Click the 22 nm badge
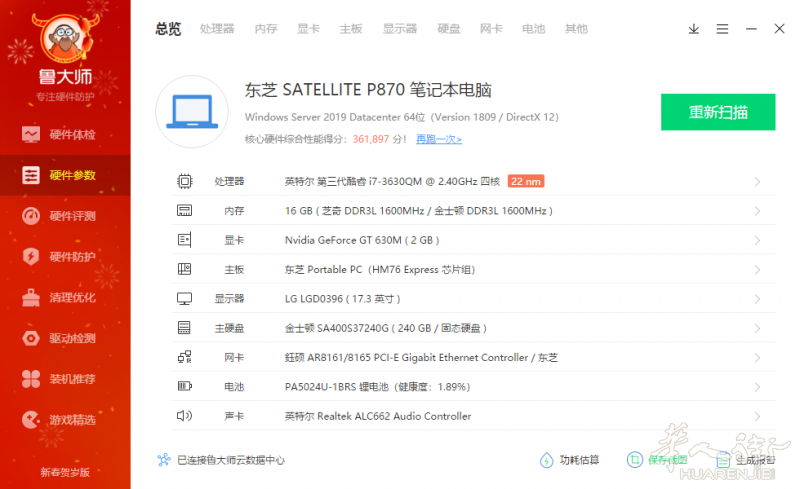The image size is (800, 489). tap(526, 181)
